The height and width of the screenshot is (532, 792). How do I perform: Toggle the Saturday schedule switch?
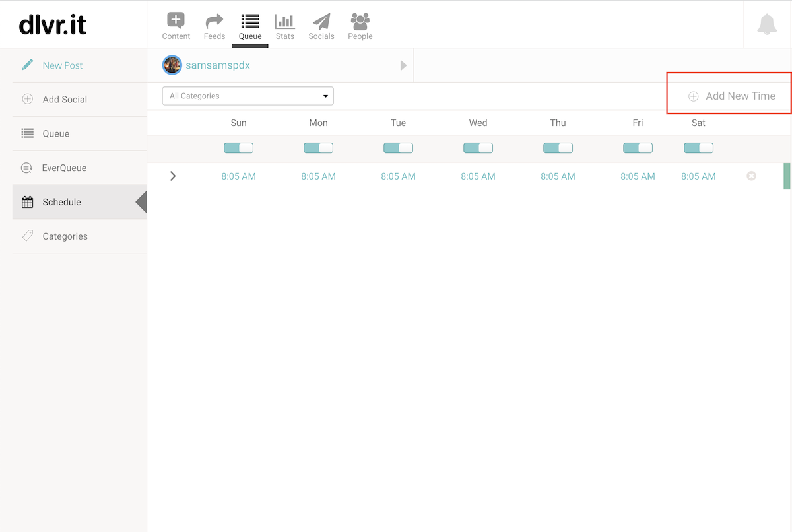pos(698,148)
